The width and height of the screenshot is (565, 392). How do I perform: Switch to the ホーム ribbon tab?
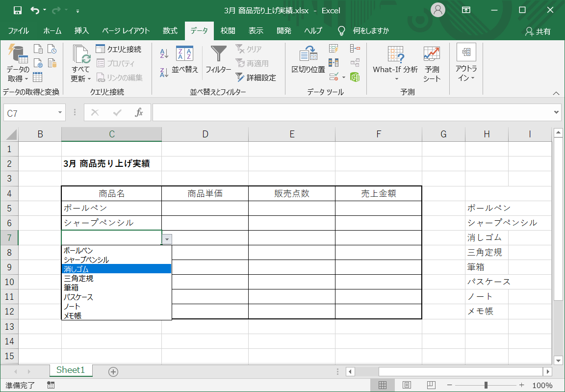coord(52,30)
